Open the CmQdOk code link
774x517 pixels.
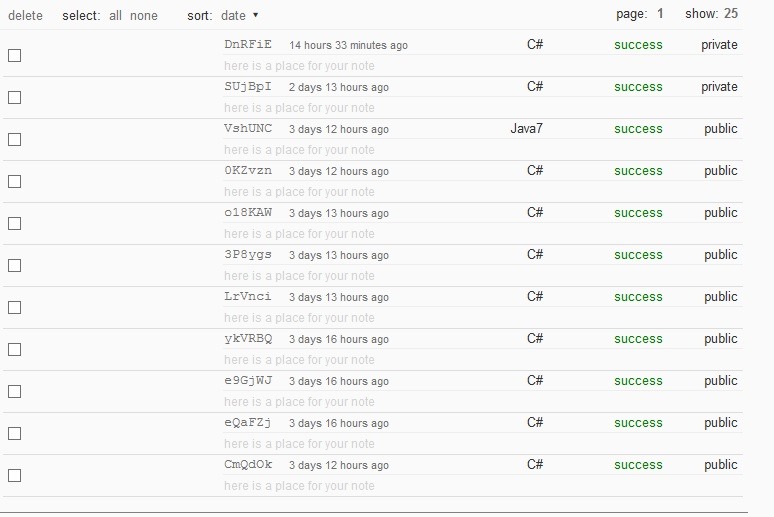248,464
